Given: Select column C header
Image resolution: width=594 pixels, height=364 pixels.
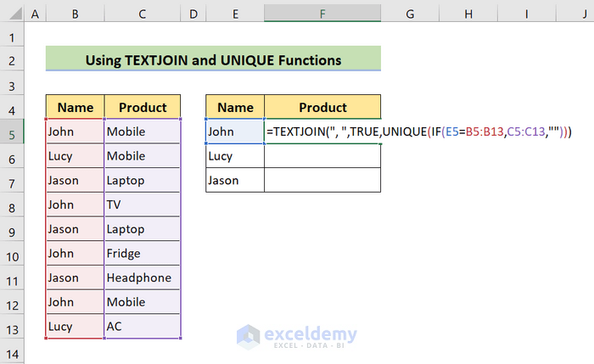Looking at the screenshot, I should coord(142,14).
